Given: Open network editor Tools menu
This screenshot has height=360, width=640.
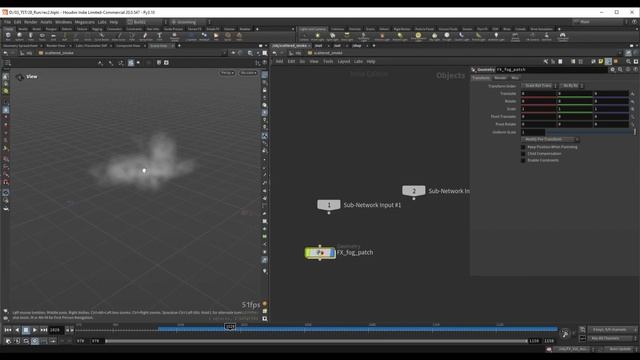Looking at the screenshot, I should point(328,62).
